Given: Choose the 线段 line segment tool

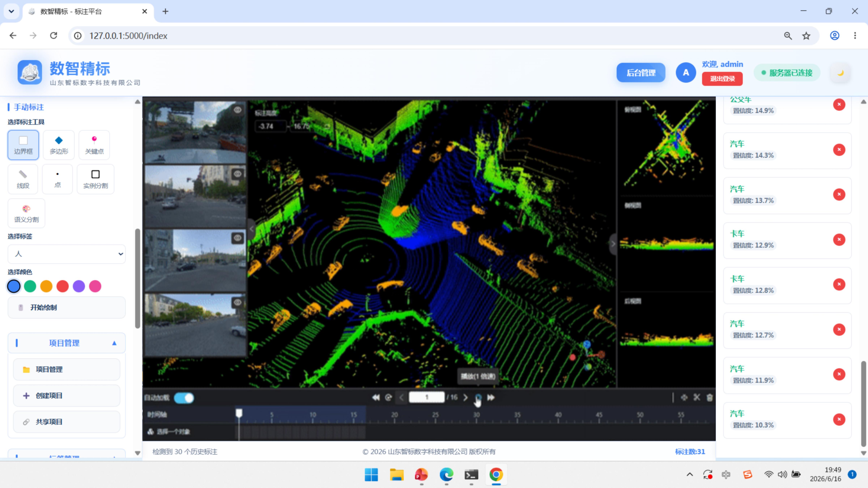Looking at the screenshot, I should 23,179.
